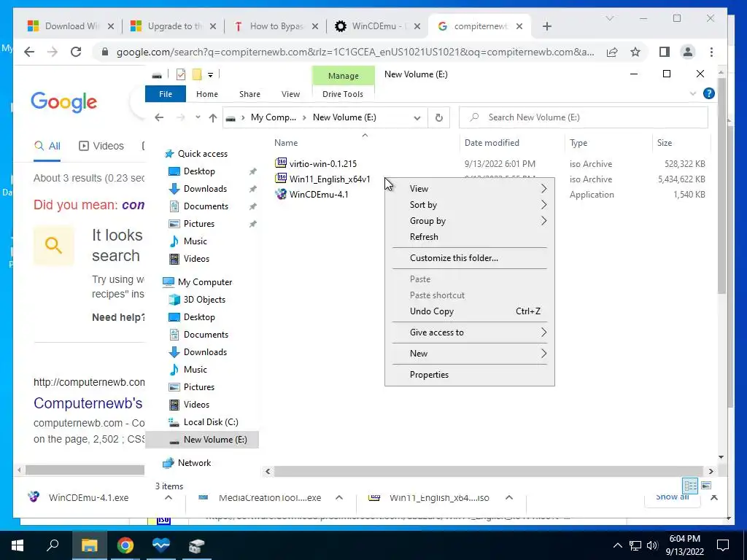Viewport: 747px width, 560px height.
Task: Open File Explorer from the taskbar
Action: coord(89,545)
